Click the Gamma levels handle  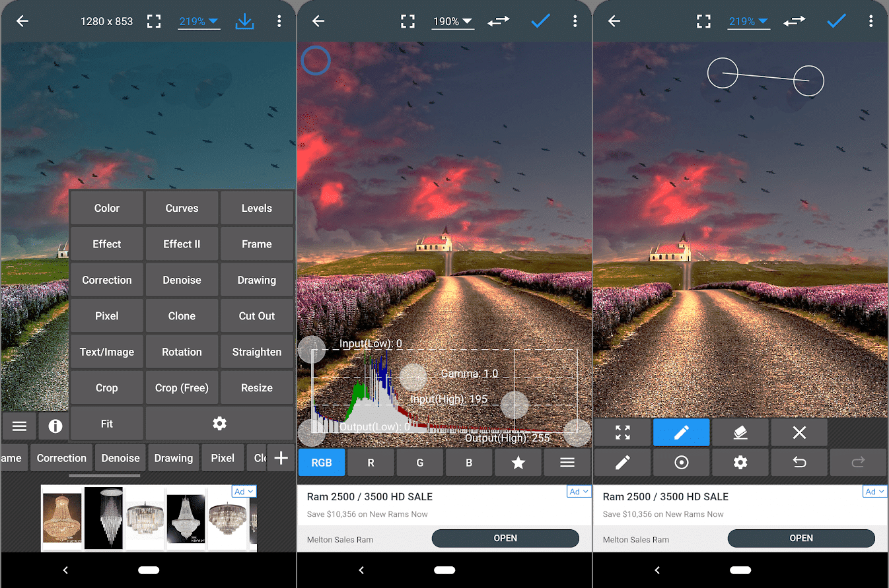pyautogui.click(x=413, y=377)
